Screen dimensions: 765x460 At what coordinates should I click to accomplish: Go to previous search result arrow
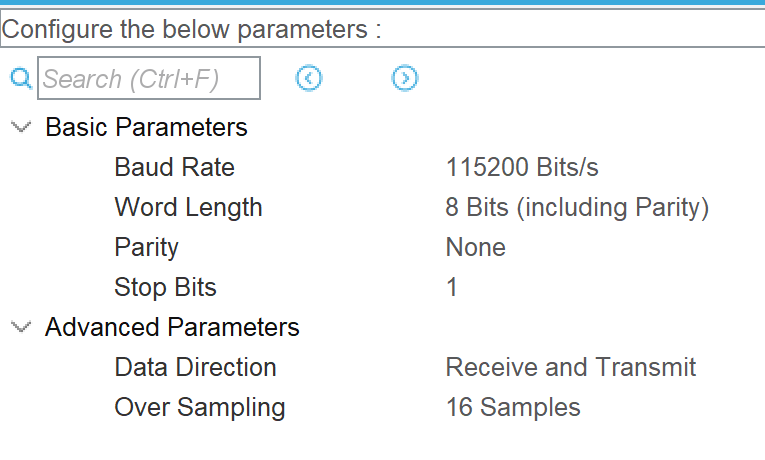309,78
